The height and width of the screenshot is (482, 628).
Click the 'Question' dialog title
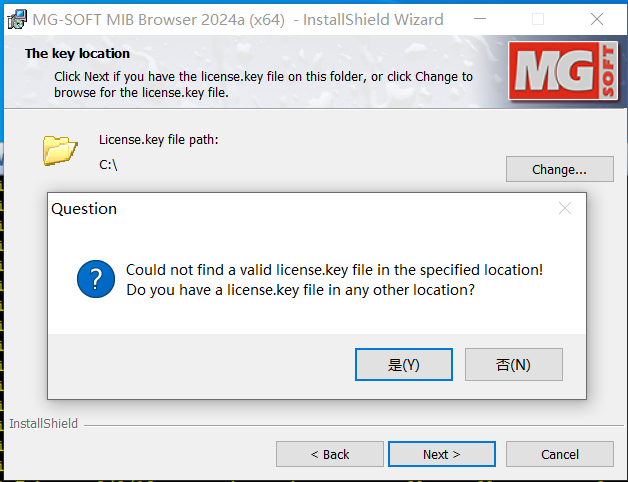[x=84, y=209]
